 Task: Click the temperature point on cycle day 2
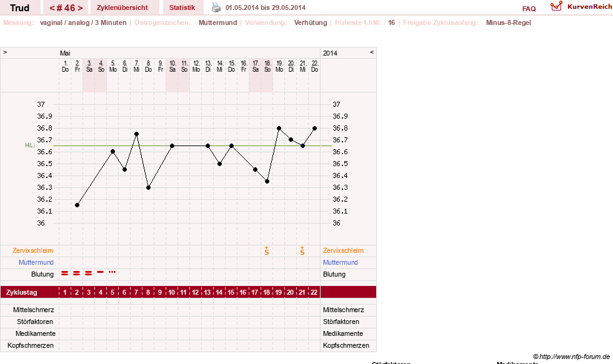(x=77, y=205)
